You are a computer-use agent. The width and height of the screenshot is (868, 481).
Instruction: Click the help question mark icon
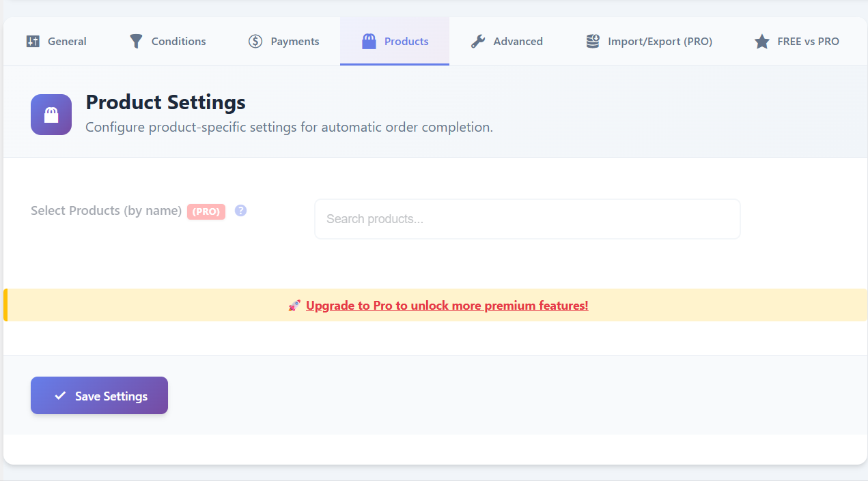coord(240,211)
